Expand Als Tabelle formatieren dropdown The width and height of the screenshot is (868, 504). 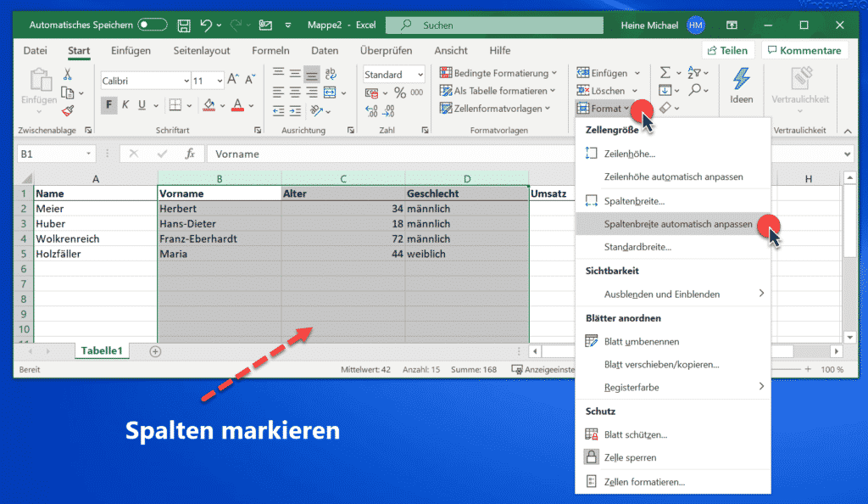coord(553,91)
